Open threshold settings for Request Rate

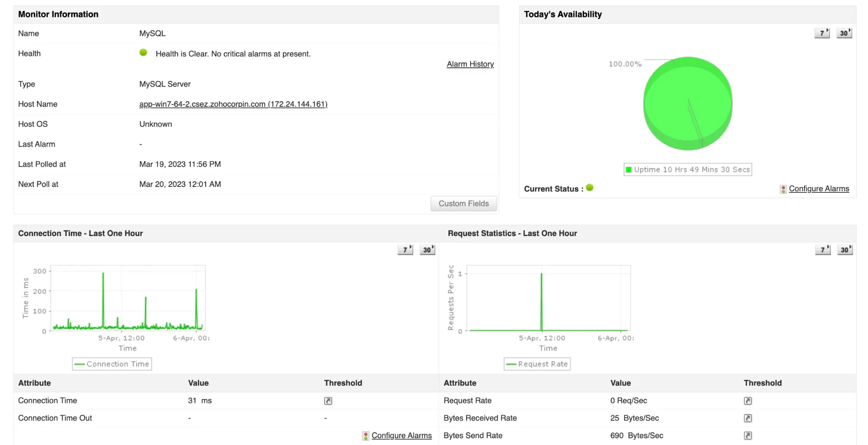pos(748,400)
